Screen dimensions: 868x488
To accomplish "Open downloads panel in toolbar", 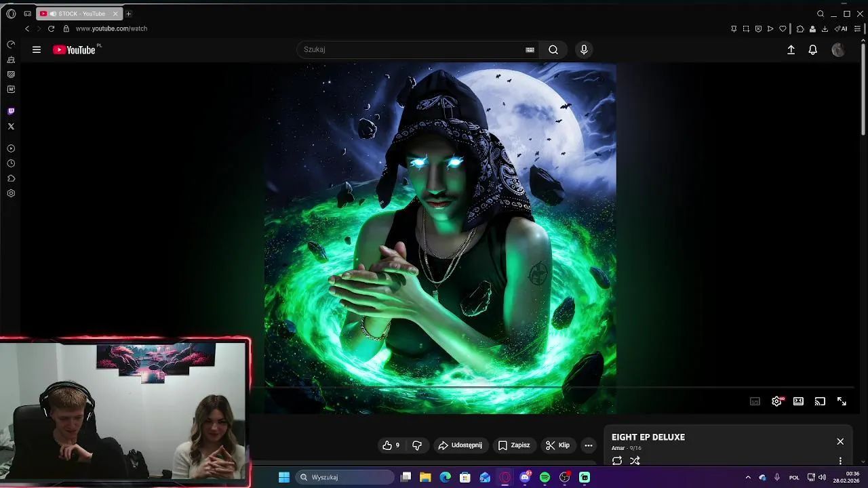I will [825, 28].
